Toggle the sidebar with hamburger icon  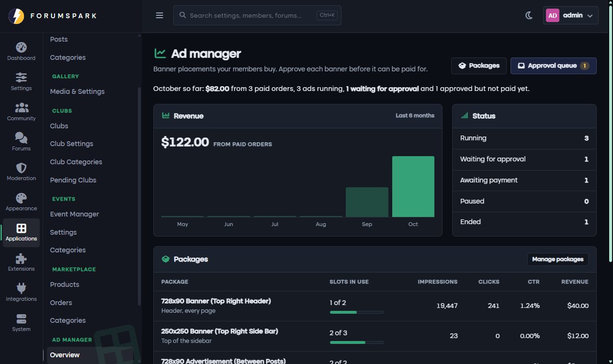pos(159,15)
